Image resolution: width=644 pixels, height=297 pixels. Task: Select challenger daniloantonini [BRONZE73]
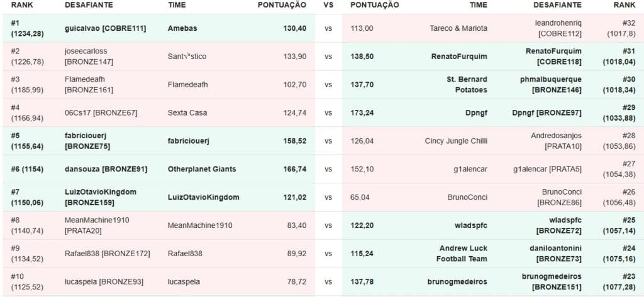(x=553, y=253)
